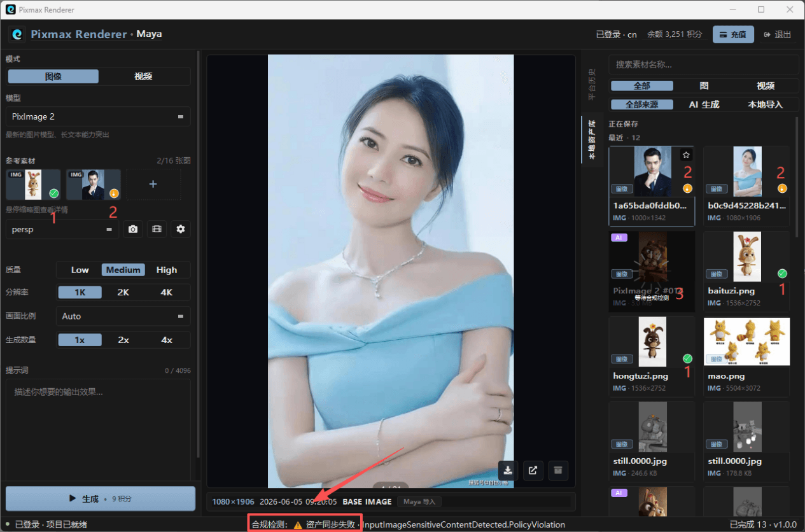
Task: Open the mao.png asset card
Action: point(746,356)
